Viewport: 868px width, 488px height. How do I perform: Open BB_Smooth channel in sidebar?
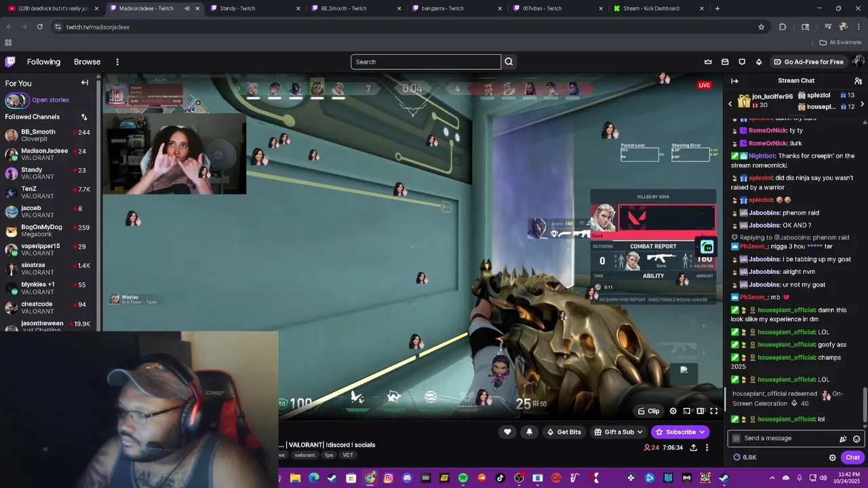coord(50,135)
